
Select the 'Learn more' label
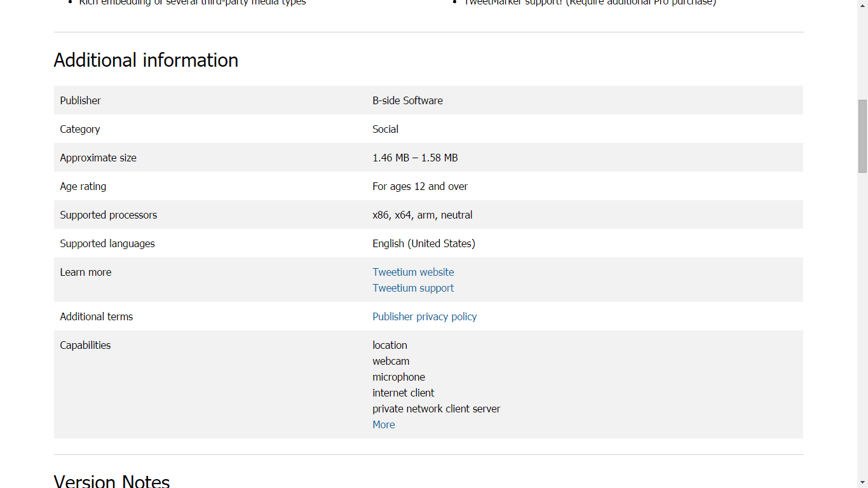click(x=85, y=272)
